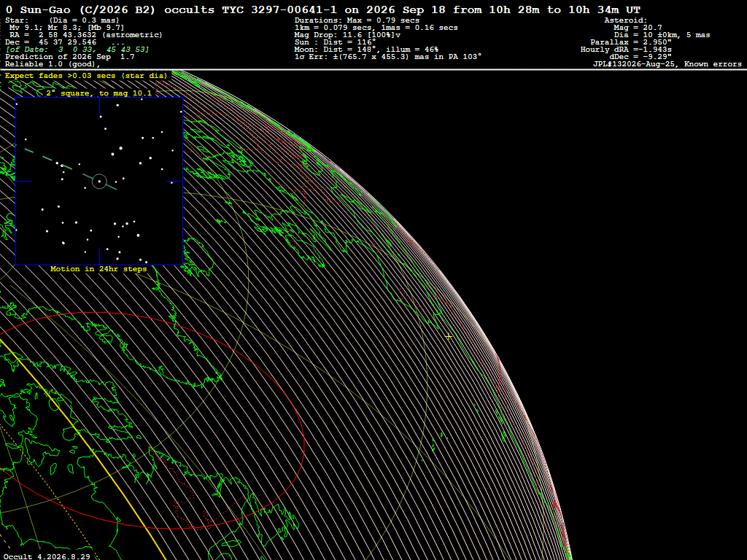Click the 'Asteroid:' section heading

point(625,20)
